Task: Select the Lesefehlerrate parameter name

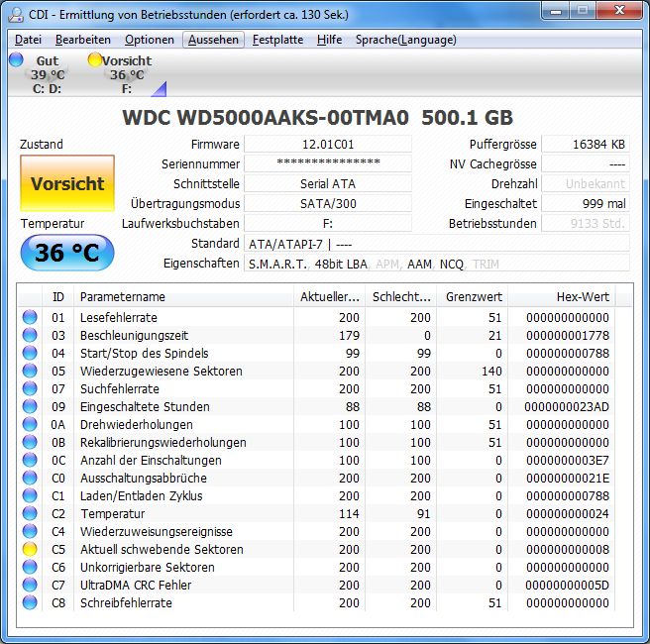Action: (x=119, y=317)
